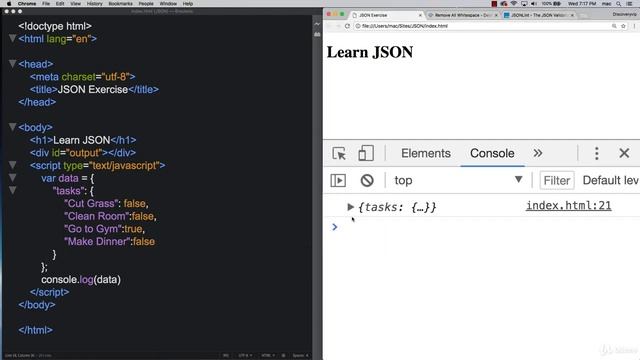Viewport: 640px width, 360px height.
Task: Click the "Cut Grass": false line
Action: (x=106, y=203)
